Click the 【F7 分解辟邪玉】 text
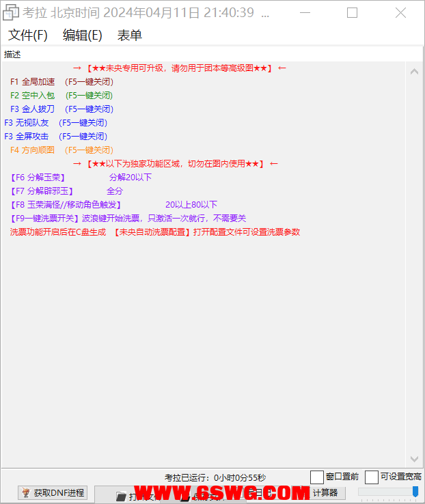425x504 pixels. [42, 191]
